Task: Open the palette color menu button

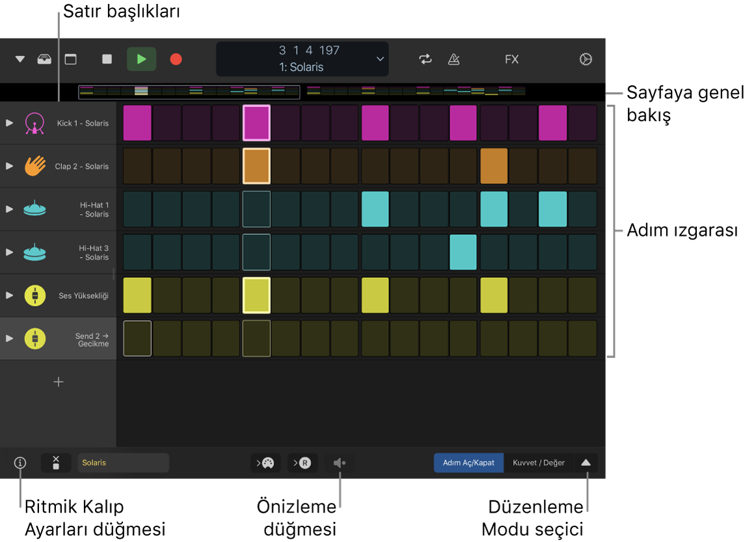Action: [x=265, y=463]
